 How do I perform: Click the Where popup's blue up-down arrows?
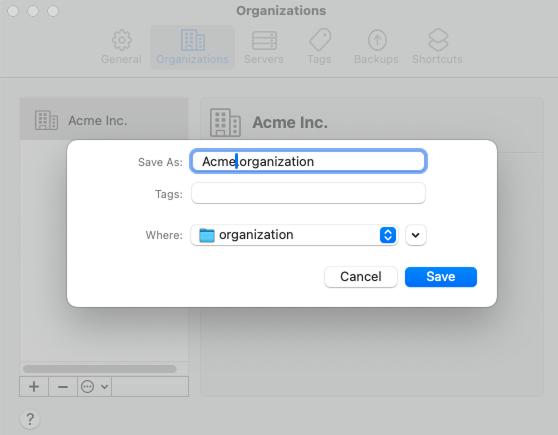click(388, 235)
